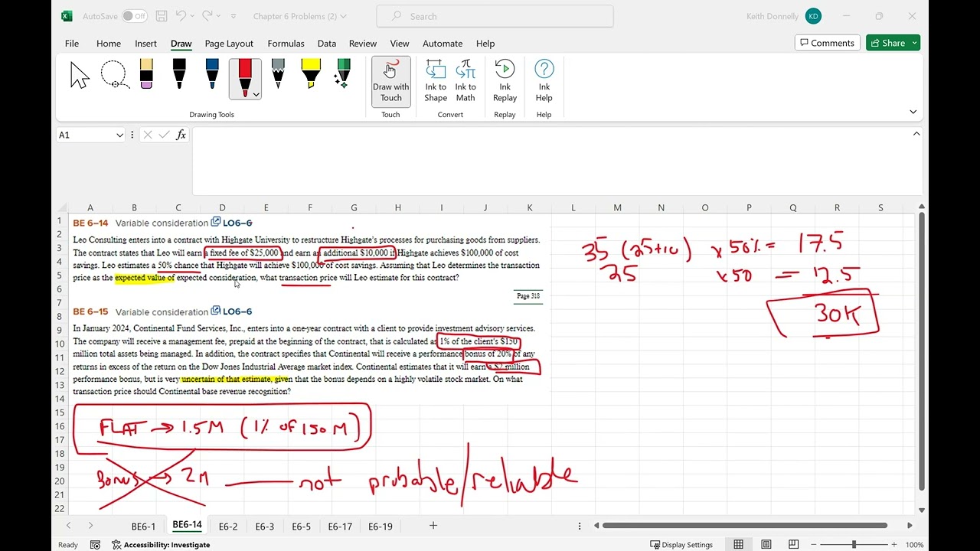The image size is (980, 551).
Task: Click the Comments button
Action: coord(827,43)
